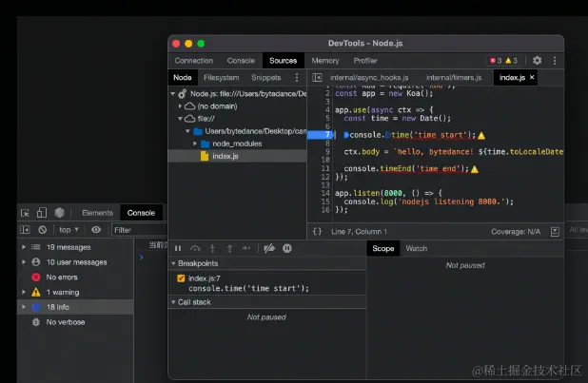
Task: Open the Profiler tab
Action: coord(365,60)
